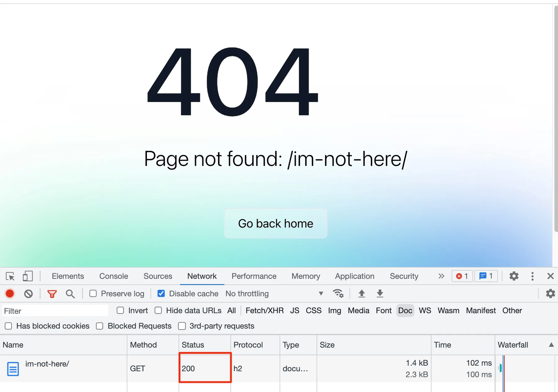The height and width of the screenshot is (392, 558).
Task: Import HAR file upload arrow
Action: (x=361, y=293)
